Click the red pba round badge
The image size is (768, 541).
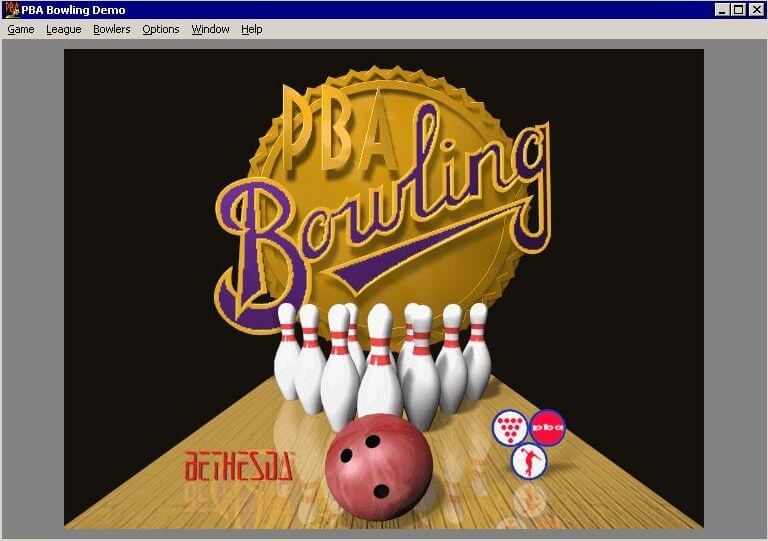(548, 427)
